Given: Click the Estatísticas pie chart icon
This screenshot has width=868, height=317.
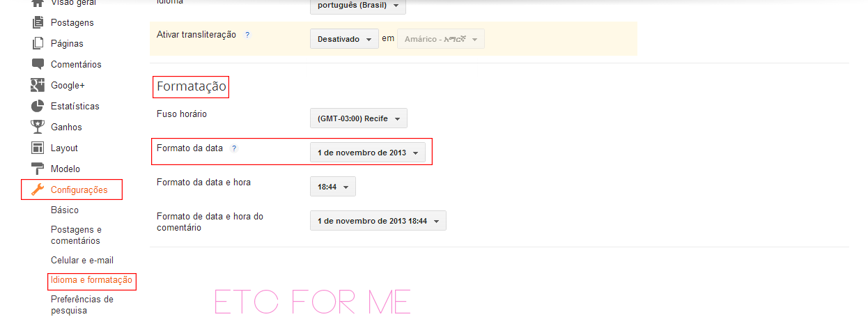Looking at the screenshot, I should coord(38,106).
